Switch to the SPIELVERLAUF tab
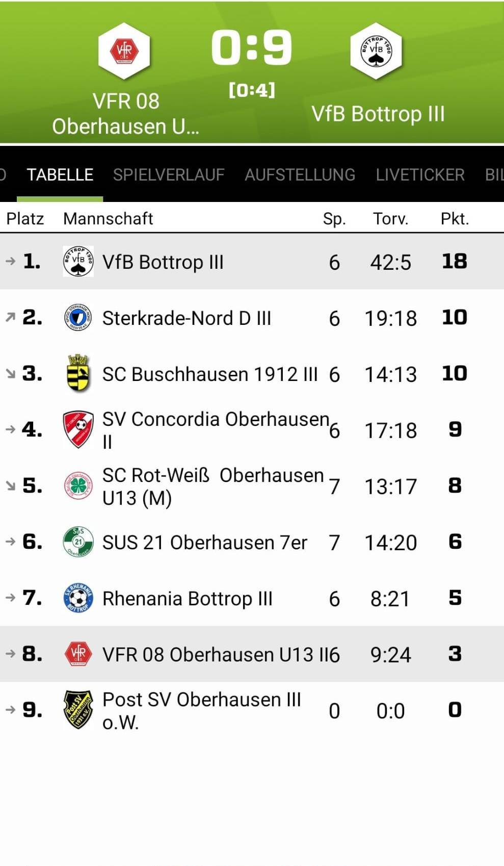This screenshot has width=504, height=866. point(169,175)
